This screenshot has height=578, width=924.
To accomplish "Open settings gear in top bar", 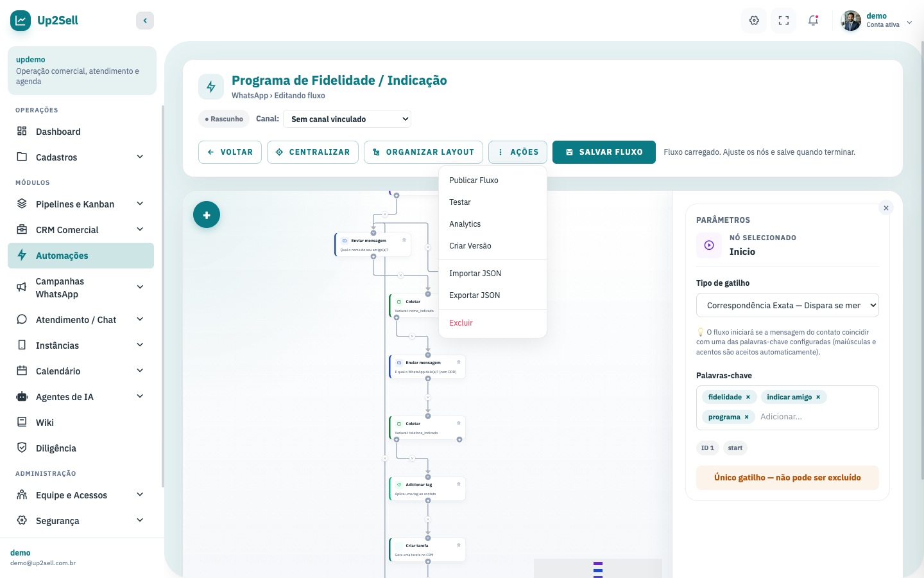I will [x=754, y=21].
